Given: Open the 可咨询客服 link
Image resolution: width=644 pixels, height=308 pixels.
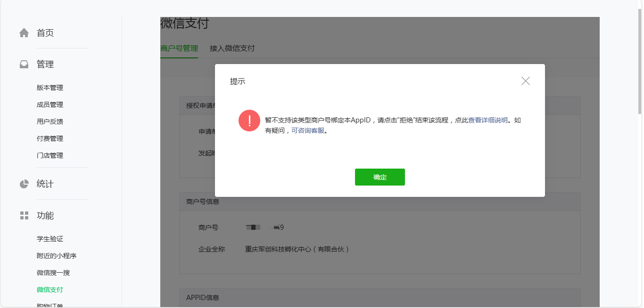Looking at the screenshot, I should coord(308,130).
